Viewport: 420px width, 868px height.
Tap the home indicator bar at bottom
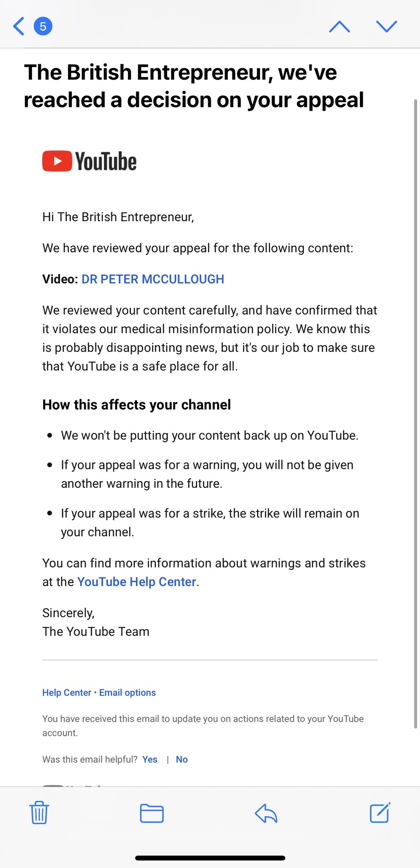(210, 858)
